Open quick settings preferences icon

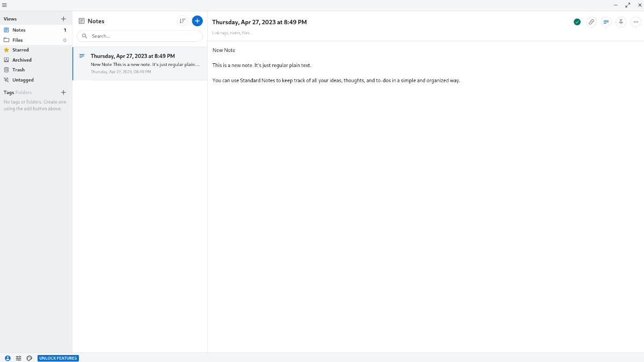click(x=18, y=358)
